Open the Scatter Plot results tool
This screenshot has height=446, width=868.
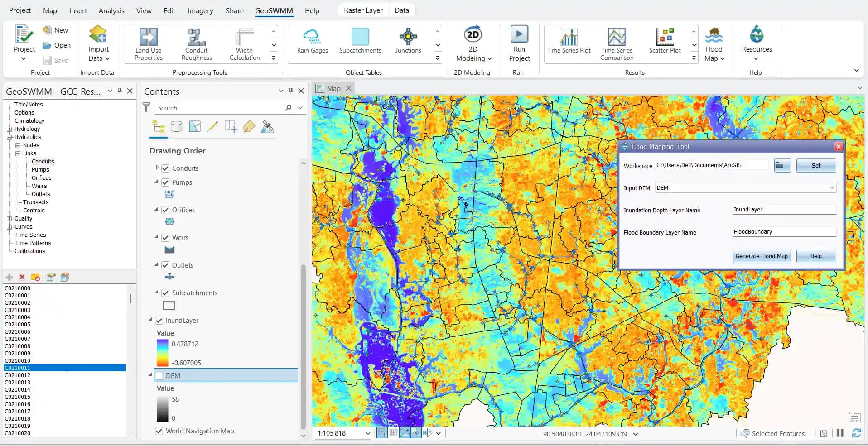(x=665, y=41)
